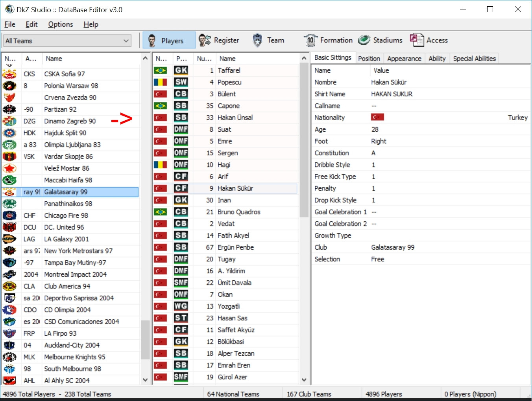
Task: Click Ümit Davala's SMF position badge
Action: [x=181, y=283]
